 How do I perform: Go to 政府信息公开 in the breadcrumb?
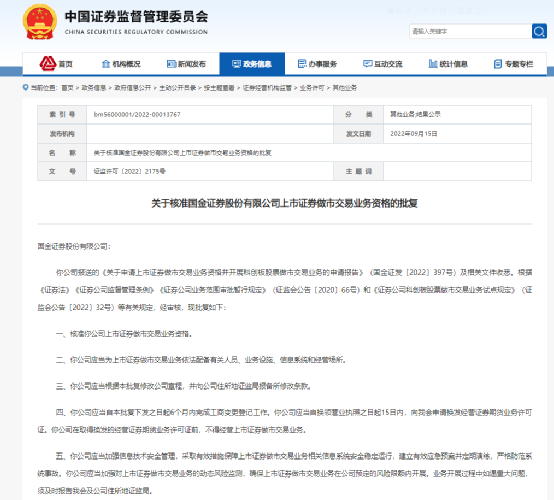point(132,88)
